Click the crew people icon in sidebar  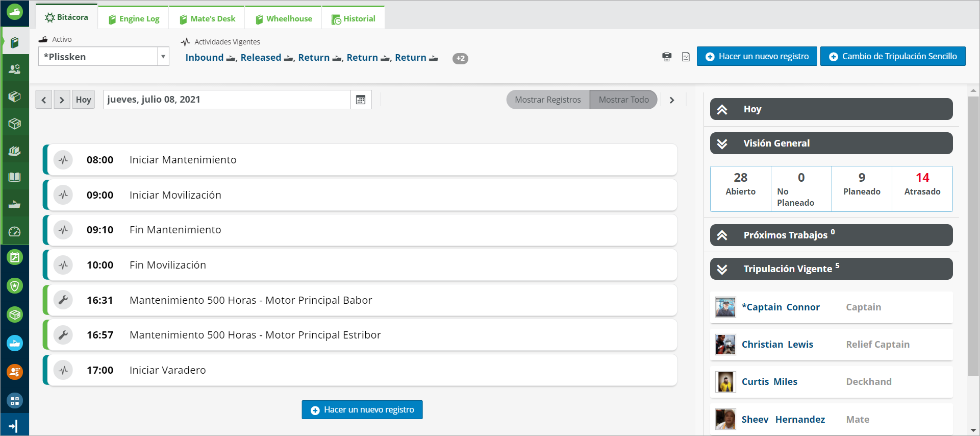click(15, 69)
